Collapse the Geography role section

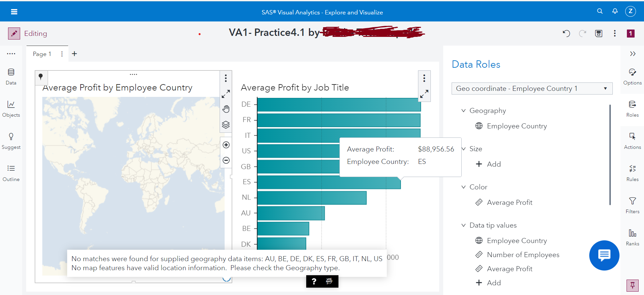tap(463, 111)
